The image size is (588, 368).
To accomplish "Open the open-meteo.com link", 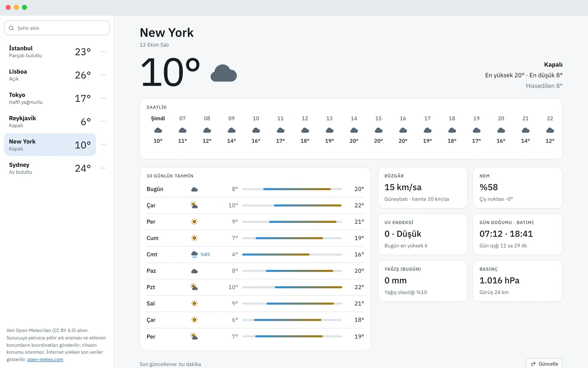I will click(x=45, y=359).
